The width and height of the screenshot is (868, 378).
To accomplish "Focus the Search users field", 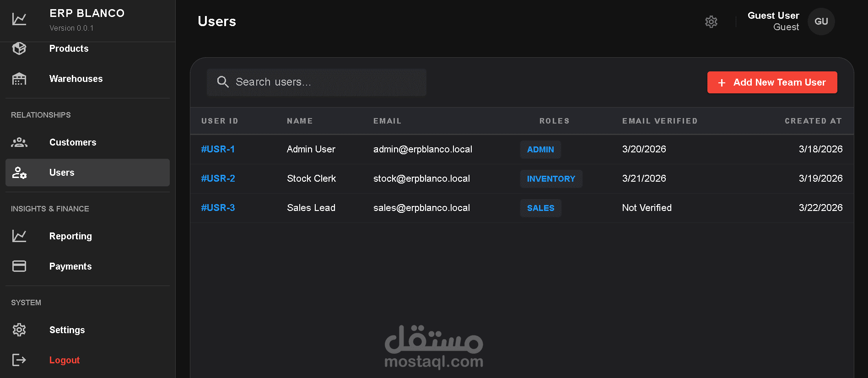I will (x=316, y=82).
